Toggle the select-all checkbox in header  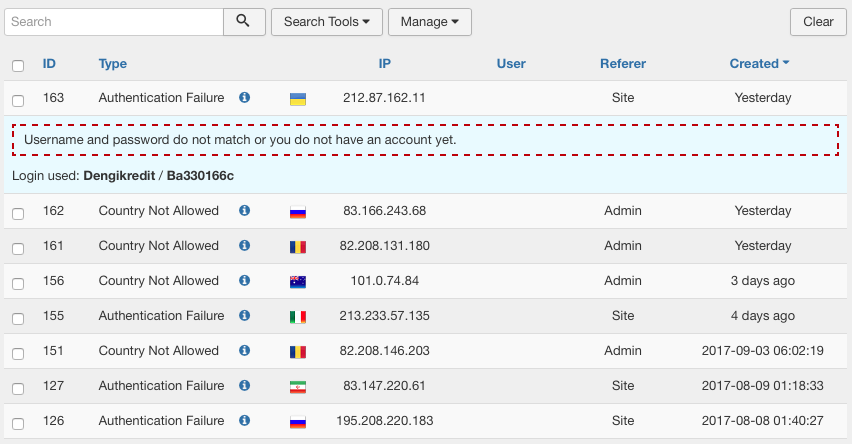click(18, 66)
